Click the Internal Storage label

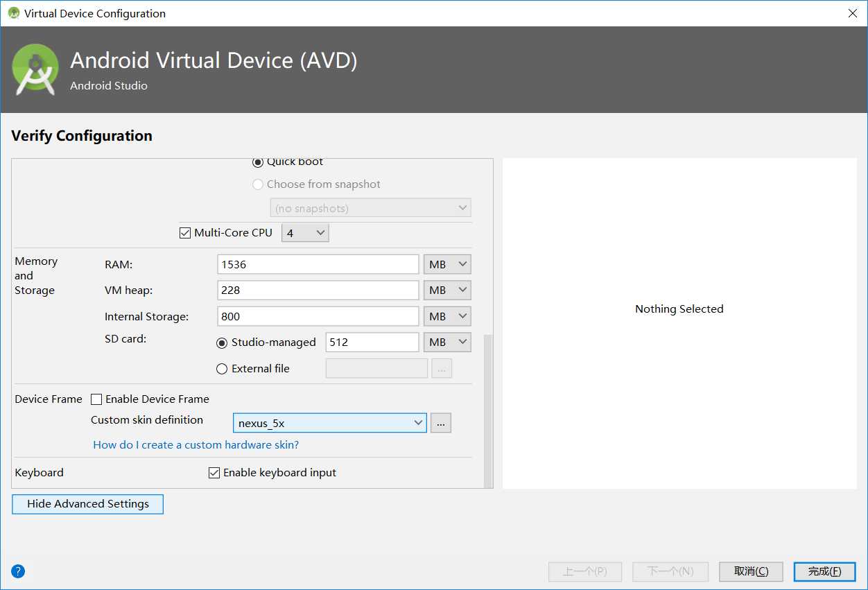146,317
